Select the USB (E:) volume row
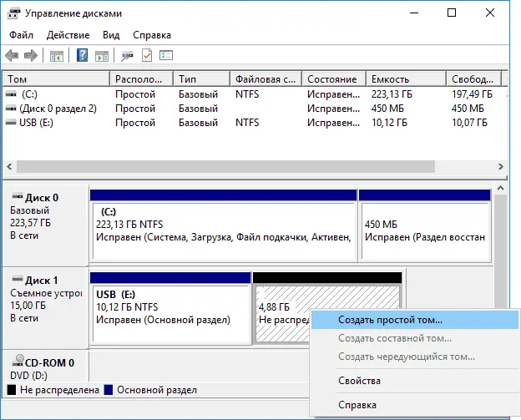Screen dimensions: 521x420 tap(255, 123)
